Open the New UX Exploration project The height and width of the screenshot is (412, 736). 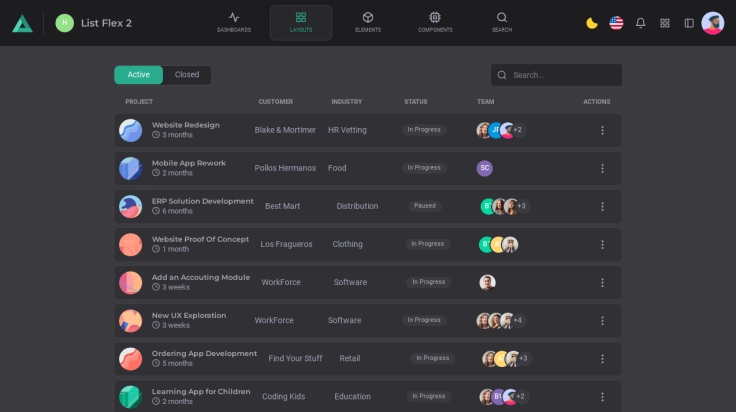tap(189, 315)
